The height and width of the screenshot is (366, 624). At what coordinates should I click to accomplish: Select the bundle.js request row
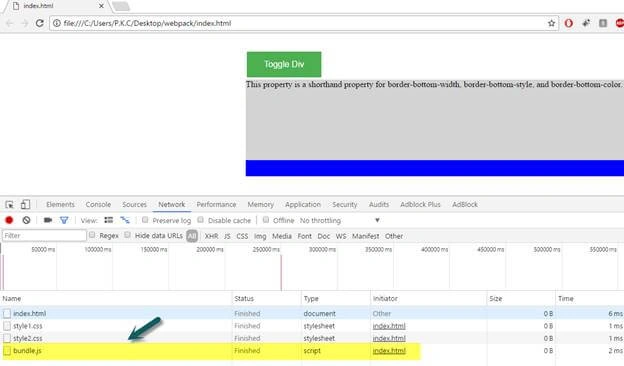point(312,350)
